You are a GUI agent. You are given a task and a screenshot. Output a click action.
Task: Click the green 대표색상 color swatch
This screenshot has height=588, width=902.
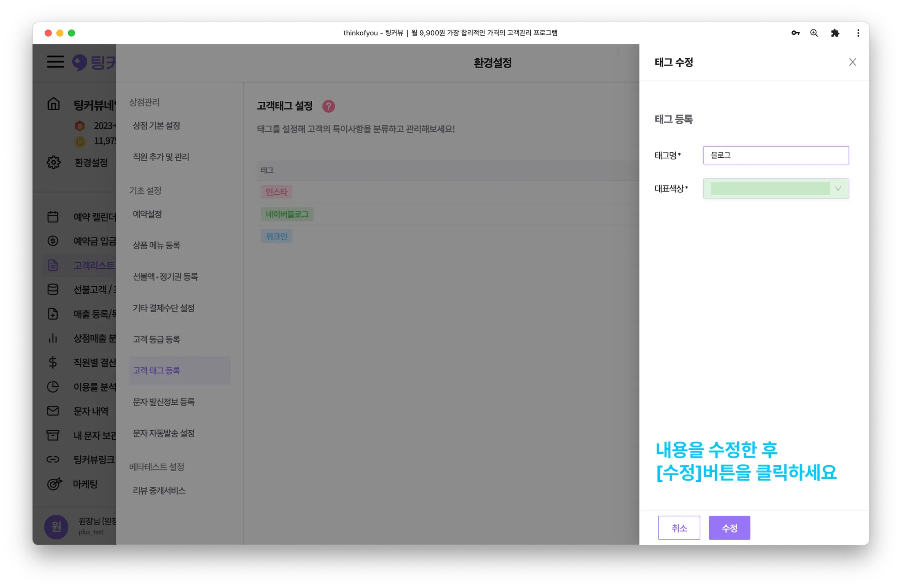770,189
